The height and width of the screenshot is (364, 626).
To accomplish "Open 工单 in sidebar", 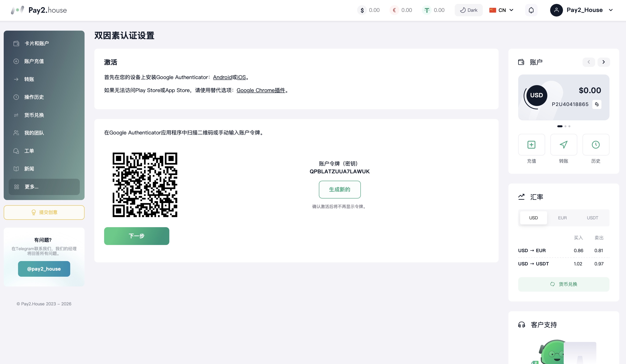I will tap(44, 151).
